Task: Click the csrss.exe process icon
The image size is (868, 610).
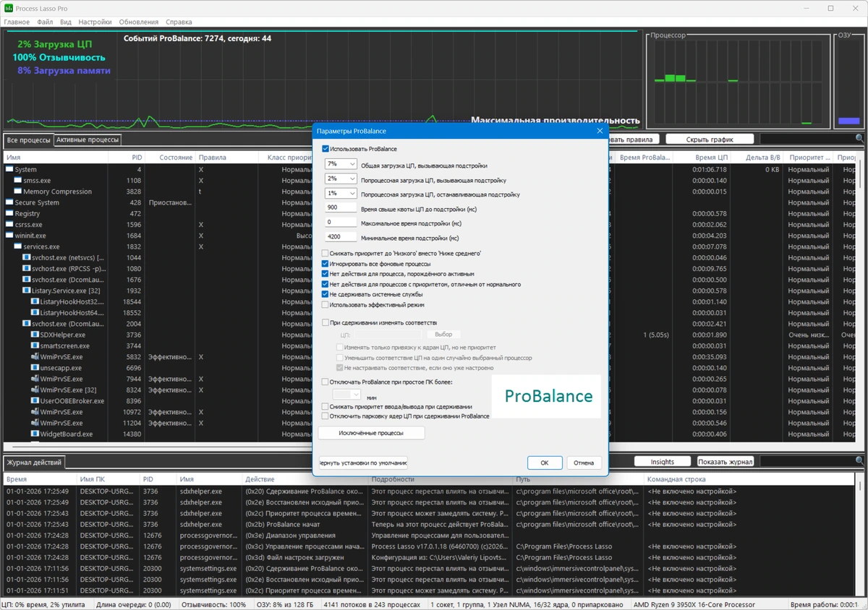Action: [x=9, y=225]
